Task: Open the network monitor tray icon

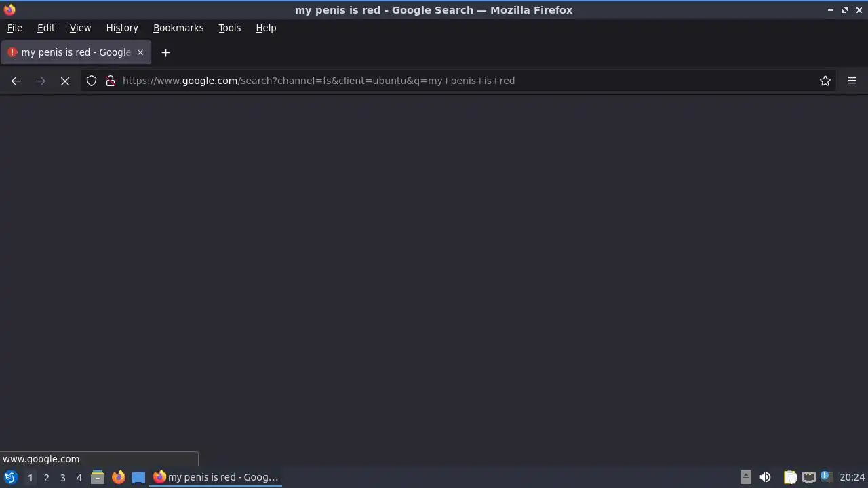Action: [808, 477]
